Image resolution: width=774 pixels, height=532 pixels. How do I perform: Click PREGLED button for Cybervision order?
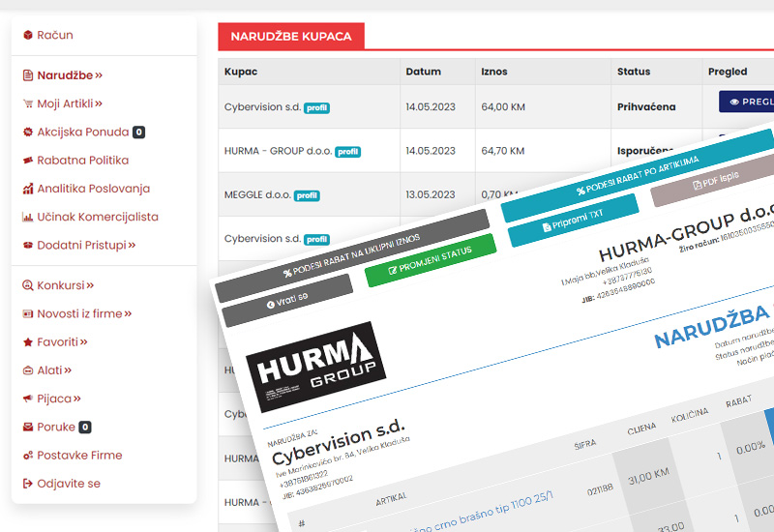click(746, 102)
